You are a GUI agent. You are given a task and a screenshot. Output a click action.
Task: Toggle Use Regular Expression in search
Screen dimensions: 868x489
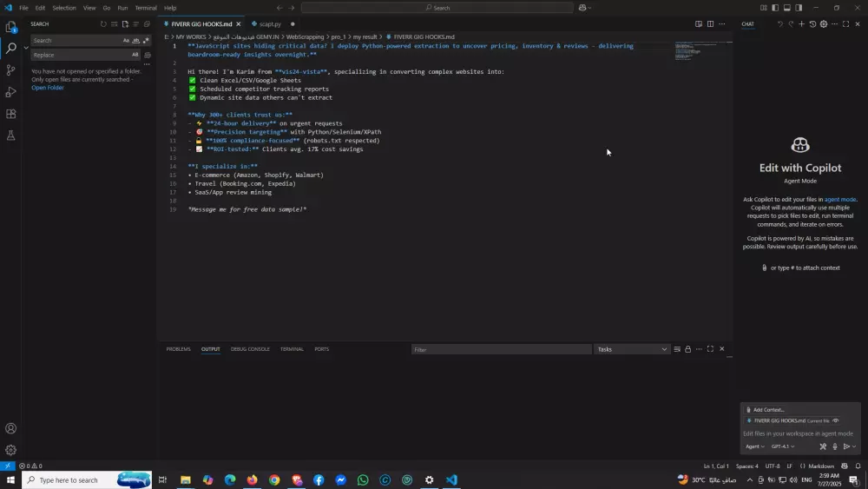(x=146, y=41)
